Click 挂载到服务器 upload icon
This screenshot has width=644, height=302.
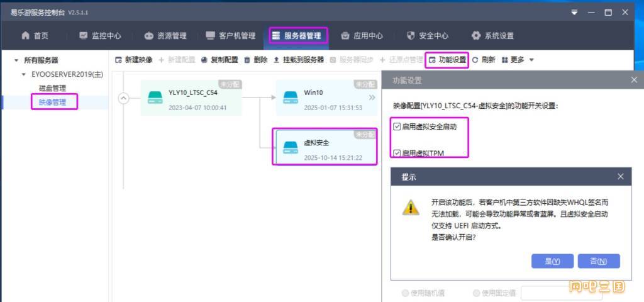click(x=276, y=60)
